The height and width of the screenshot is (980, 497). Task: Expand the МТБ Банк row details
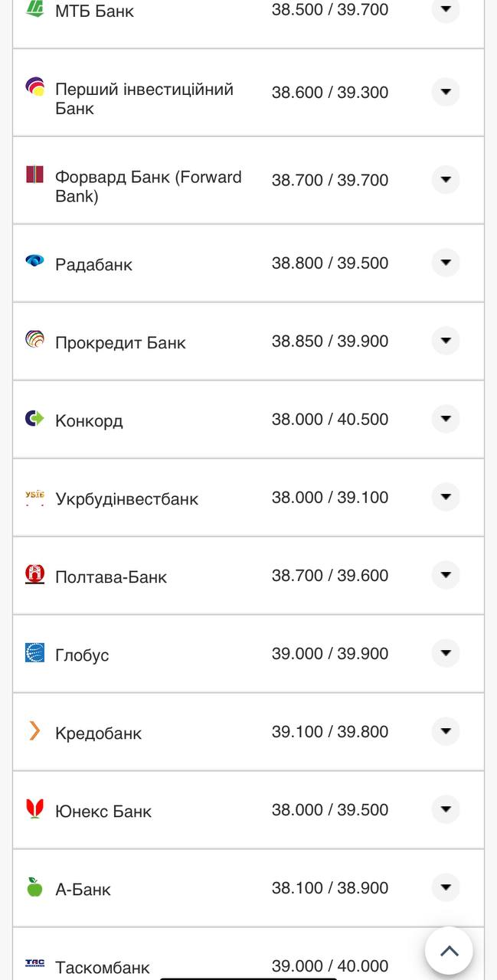click(x=446, y=10)
